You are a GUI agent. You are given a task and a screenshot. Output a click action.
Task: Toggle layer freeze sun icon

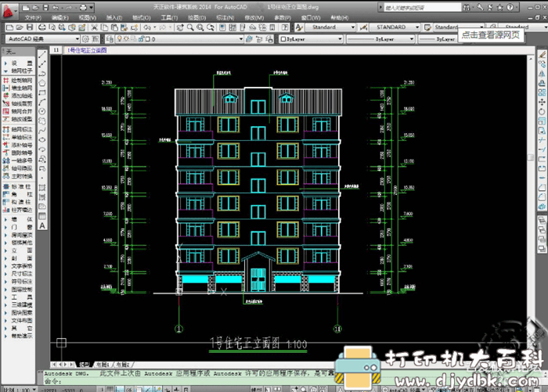coord(126,39)
